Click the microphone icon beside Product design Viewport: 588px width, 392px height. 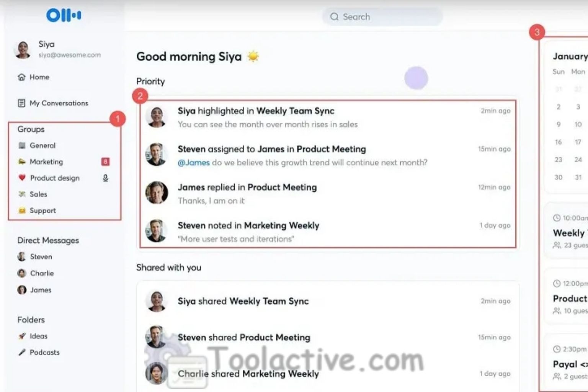[x=106, y=178]
